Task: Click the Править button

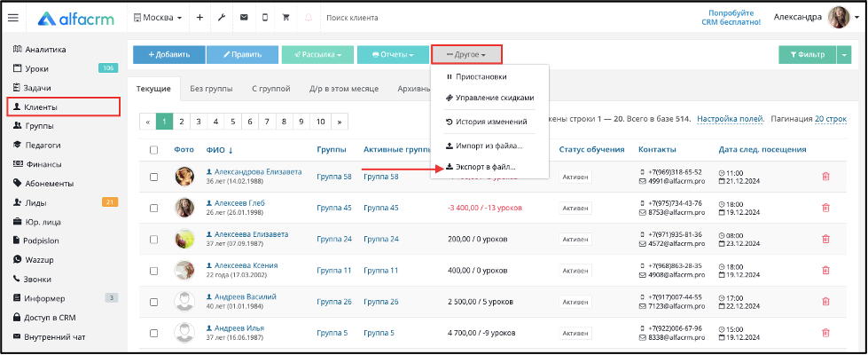Action: pos(242,55)
